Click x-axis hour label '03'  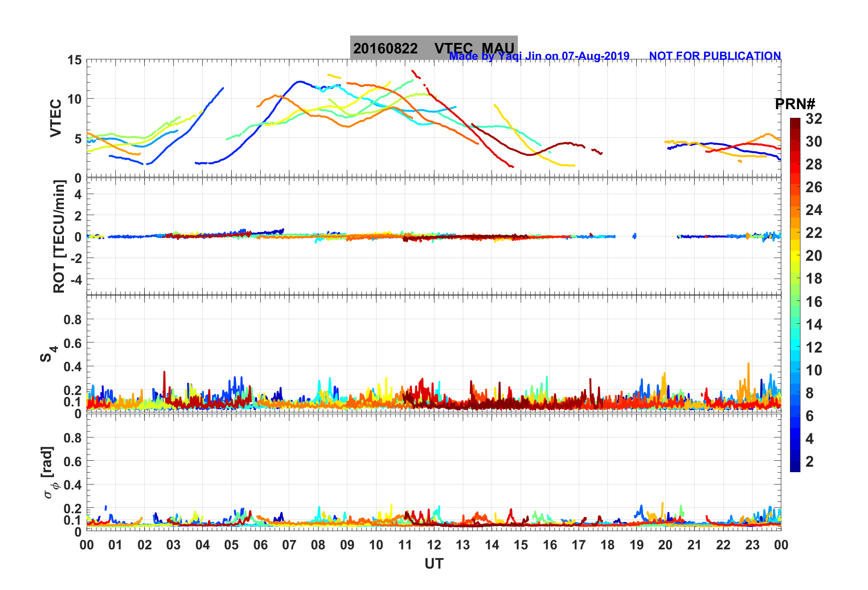coord(173,545)
